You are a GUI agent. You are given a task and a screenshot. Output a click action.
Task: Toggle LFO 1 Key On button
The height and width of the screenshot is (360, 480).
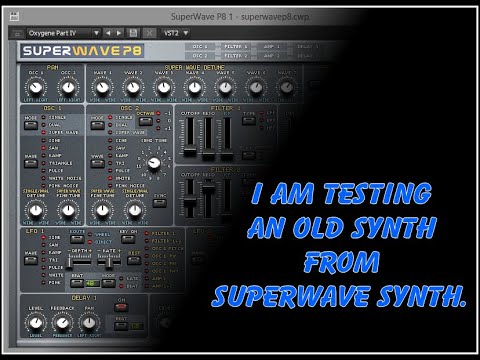point(128,239)
